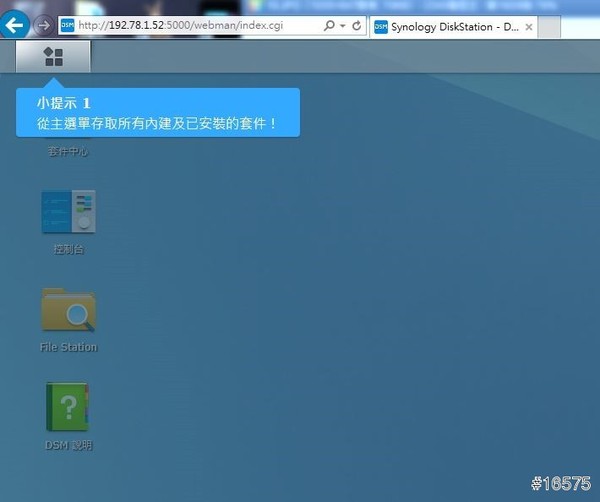The width and height of the screenshot is (600, 502).
Task: Close the Synology DiskStation tab
Action: coord(529,27)
